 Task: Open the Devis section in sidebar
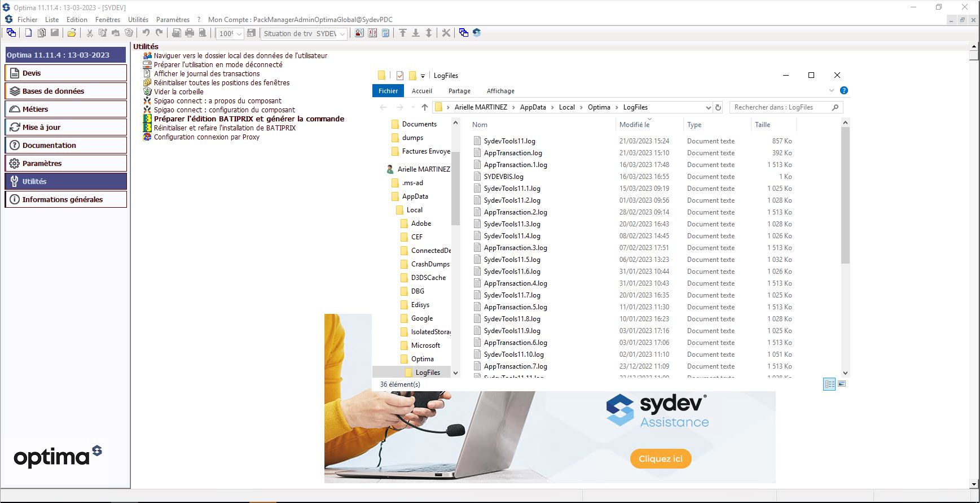[x=66, y=73]
